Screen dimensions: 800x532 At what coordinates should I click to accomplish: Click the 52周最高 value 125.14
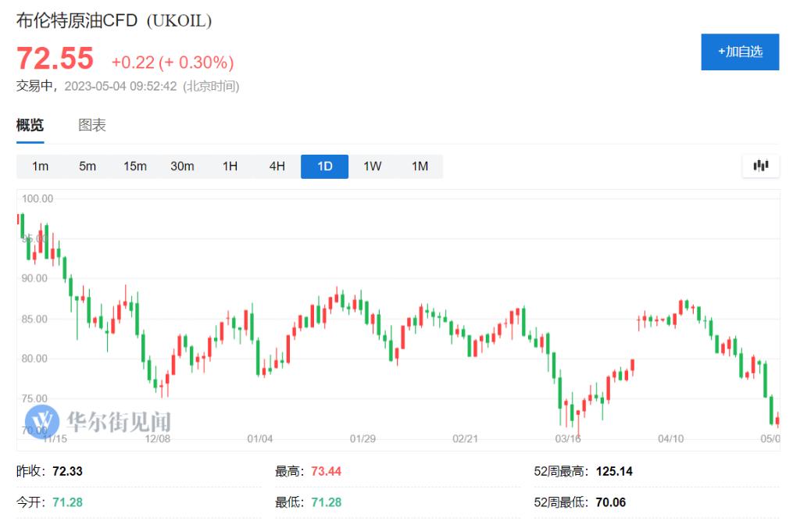click(x=614, y=472)
